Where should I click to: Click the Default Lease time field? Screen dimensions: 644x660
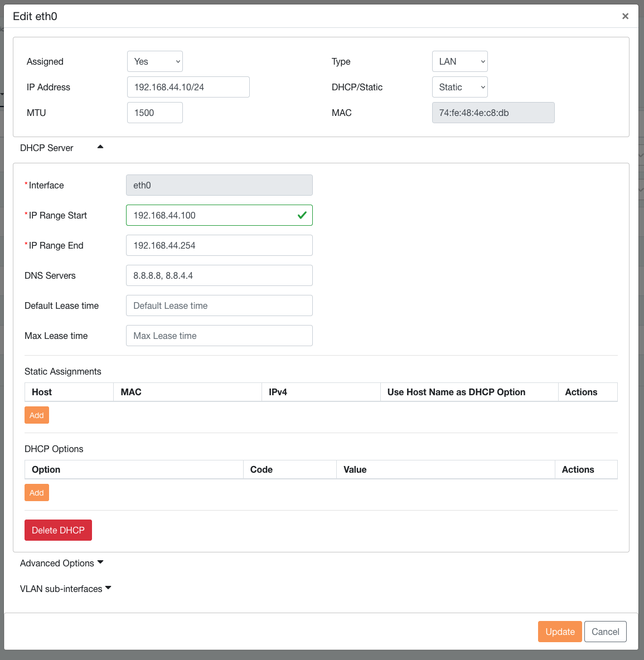click(x=219, y=305)
